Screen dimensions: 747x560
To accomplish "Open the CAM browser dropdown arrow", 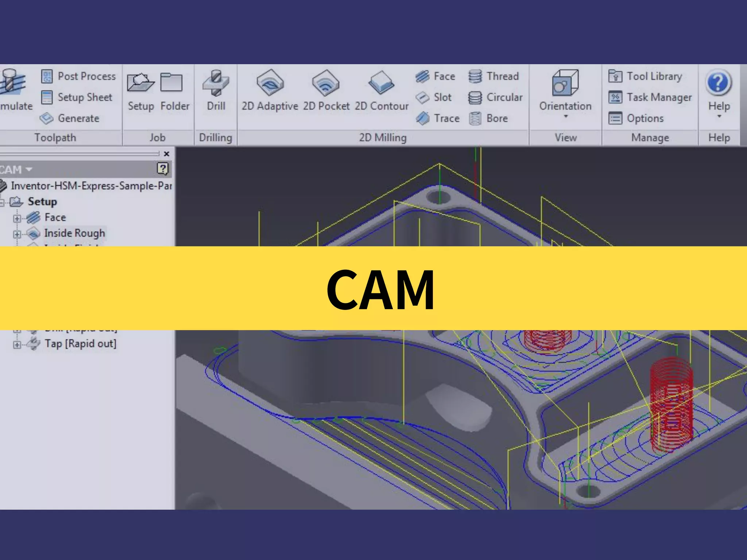I will click(29, 170).
